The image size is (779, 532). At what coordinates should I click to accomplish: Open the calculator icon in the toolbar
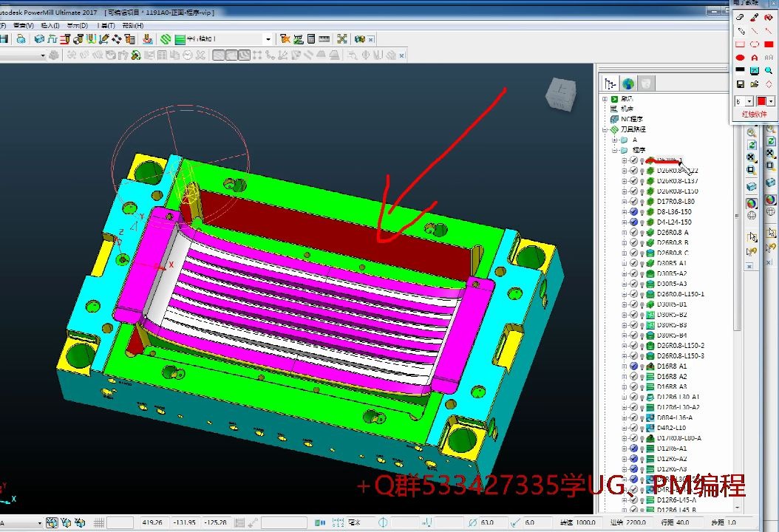[311, 38]
